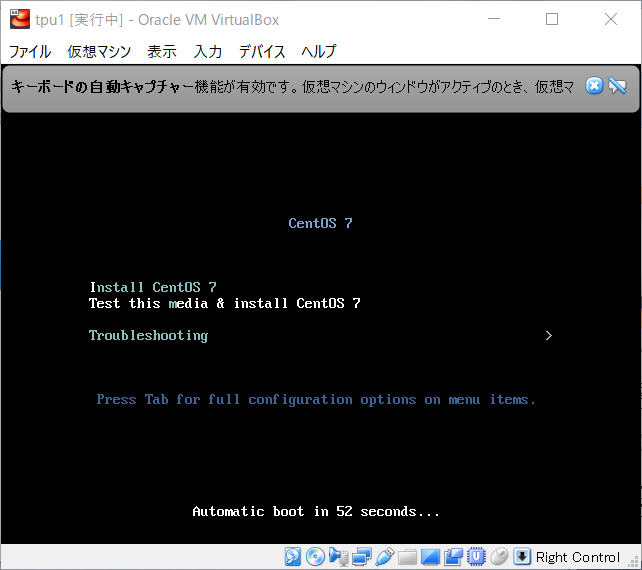Dismiss the keyboard auto-capture notification
This screenshot has width=642, height=570.
pyautogui.click(x=594, y=86)
